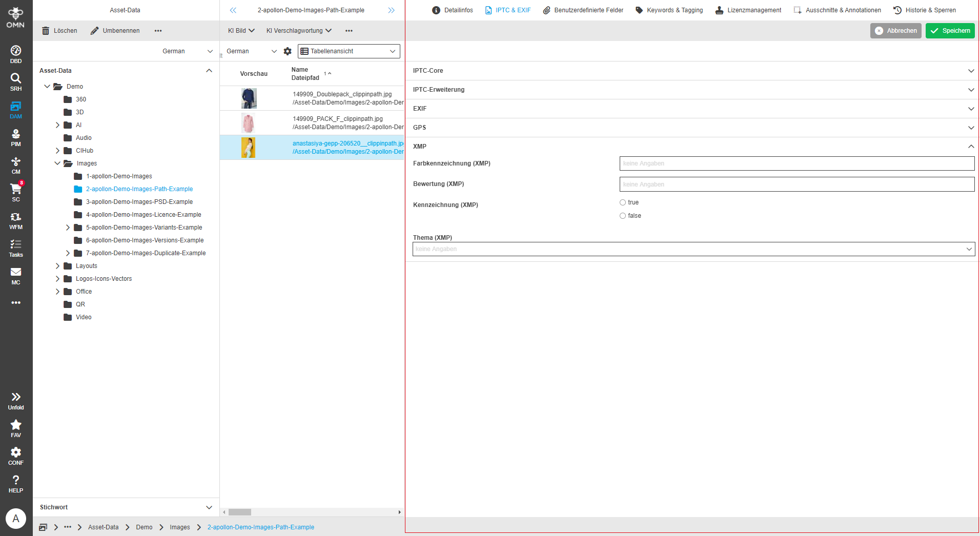980x536 pixels.
Task: Click the user avatar A
Action: coord(16,519)
